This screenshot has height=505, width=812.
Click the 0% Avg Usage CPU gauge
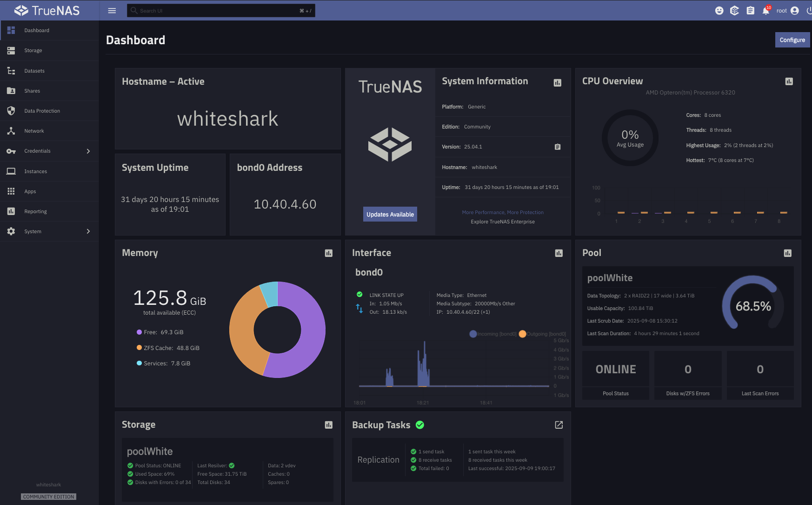pos(630,138)
